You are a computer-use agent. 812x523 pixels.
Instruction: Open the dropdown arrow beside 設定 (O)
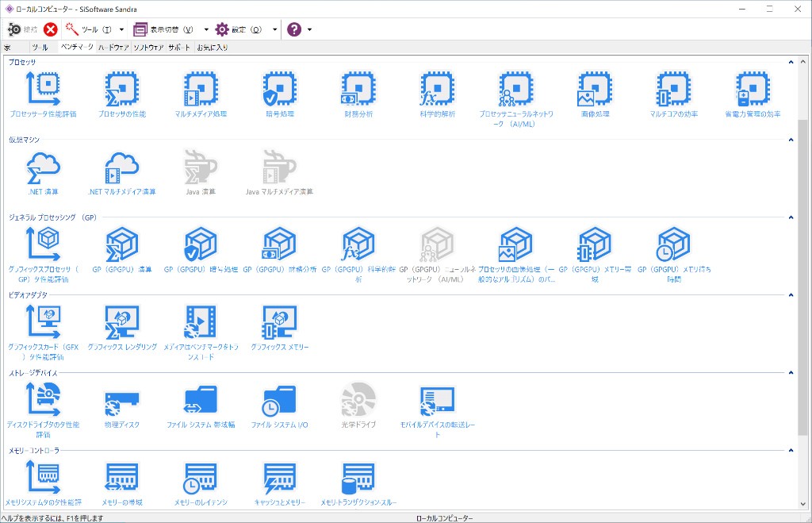point(274,29)
